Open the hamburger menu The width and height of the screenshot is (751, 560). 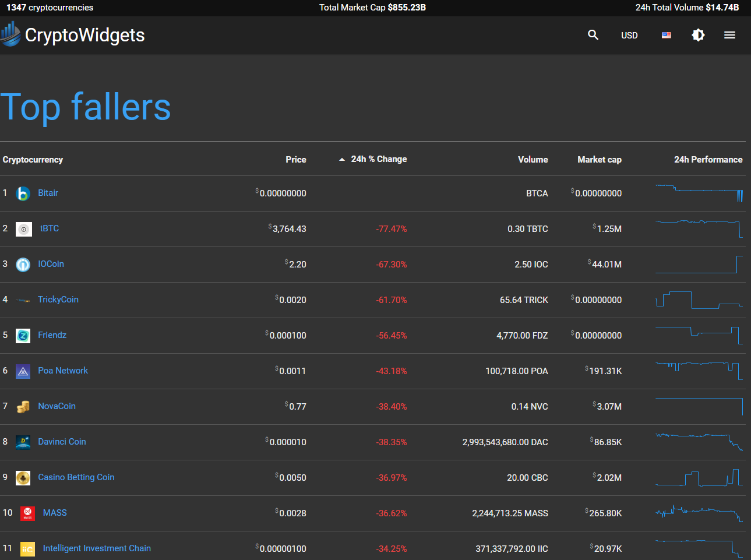[x=729, y=35]
